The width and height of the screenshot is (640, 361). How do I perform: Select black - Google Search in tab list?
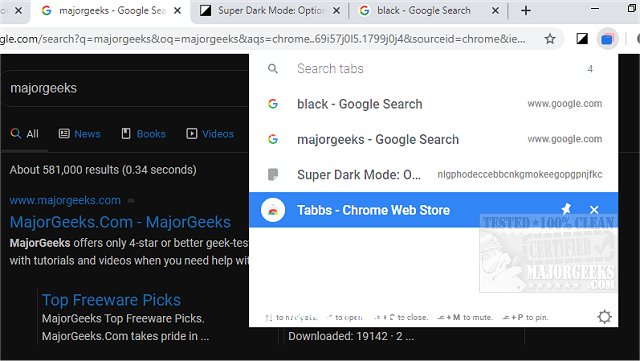433,104
